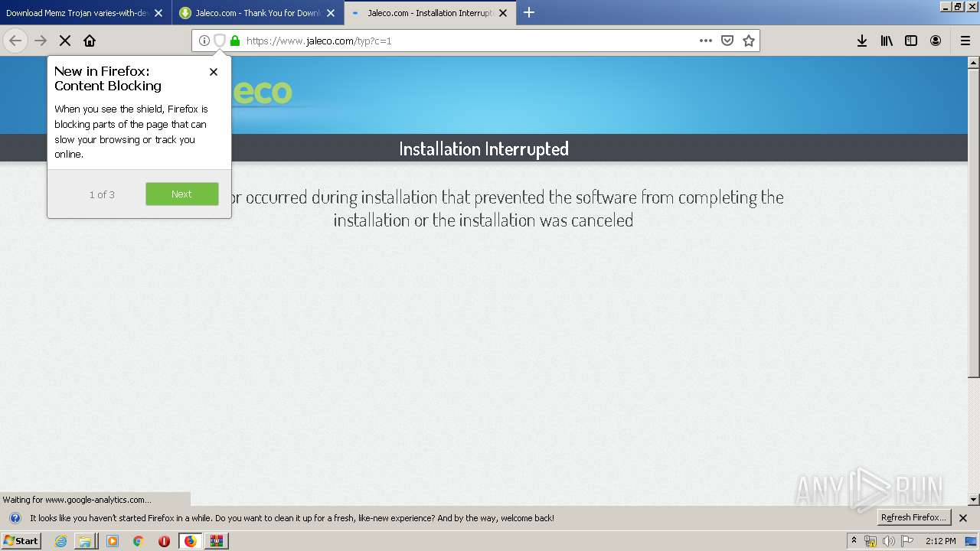Click the notification question mark icon
This screenshot has width=980, height=551.
15,518
